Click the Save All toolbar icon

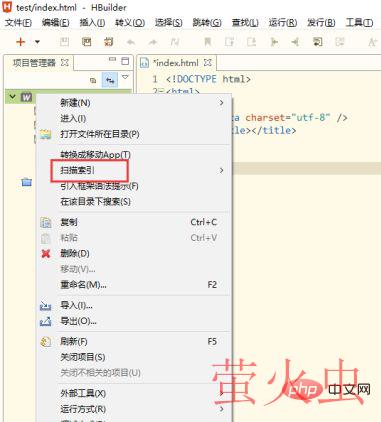(x=87, y=42)
